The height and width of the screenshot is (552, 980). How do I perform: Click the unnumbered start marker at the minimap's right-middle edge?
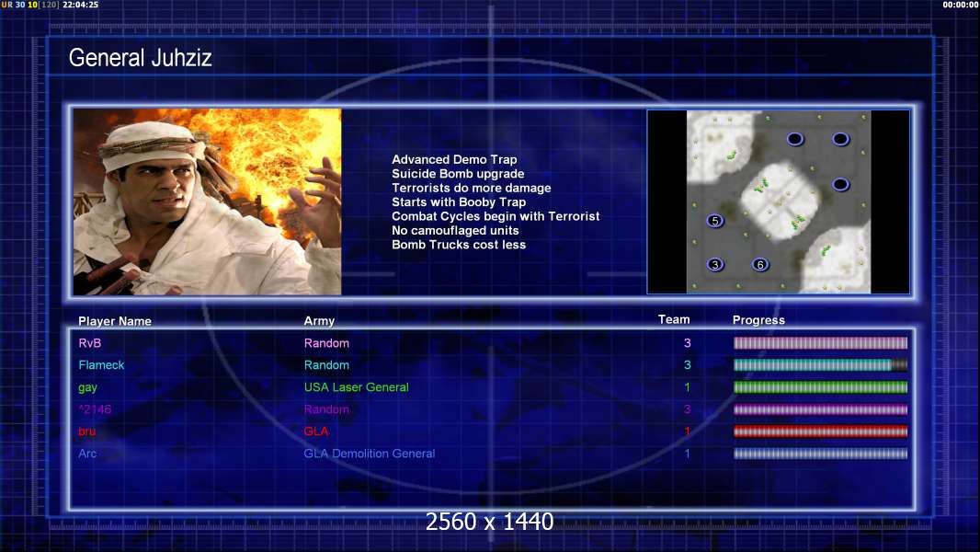click(x=840, y=184)
